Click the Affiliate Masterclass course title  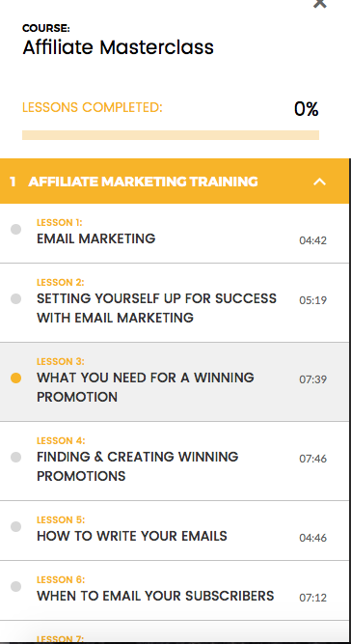pyautogui.click(x=118, y=47)
